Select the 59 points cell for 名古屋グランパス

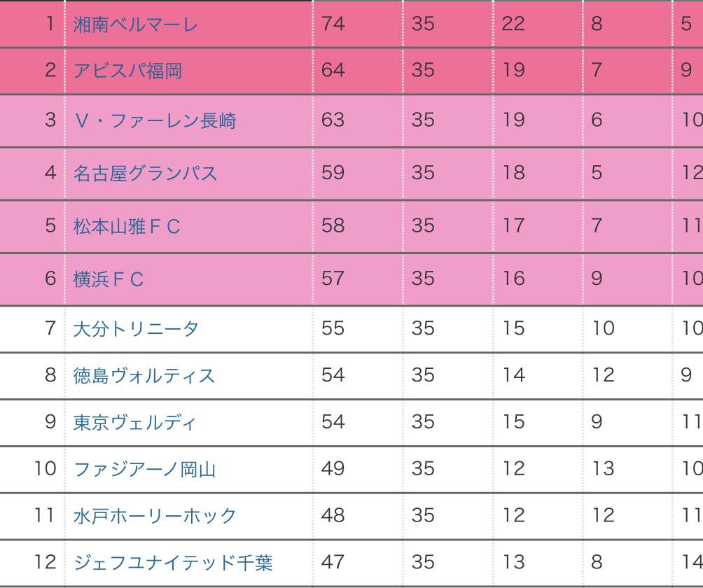[x=333, y=172]
